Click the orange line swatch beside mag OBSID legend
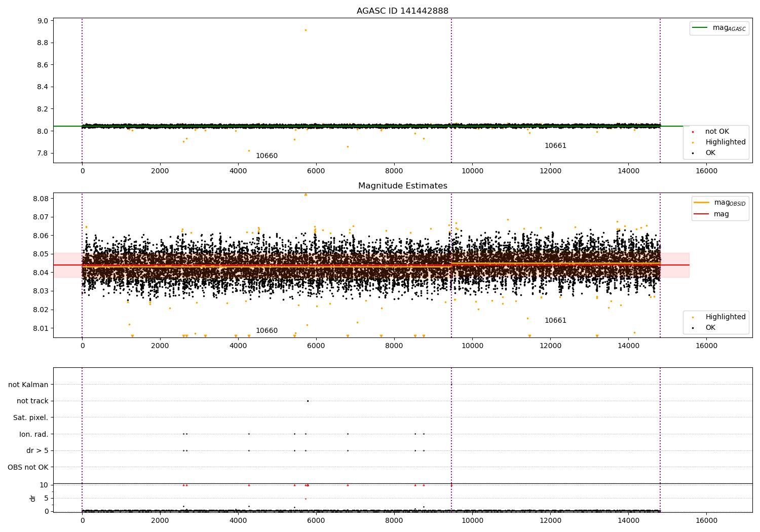The image size is (760, 532). [x=701, y=203]
